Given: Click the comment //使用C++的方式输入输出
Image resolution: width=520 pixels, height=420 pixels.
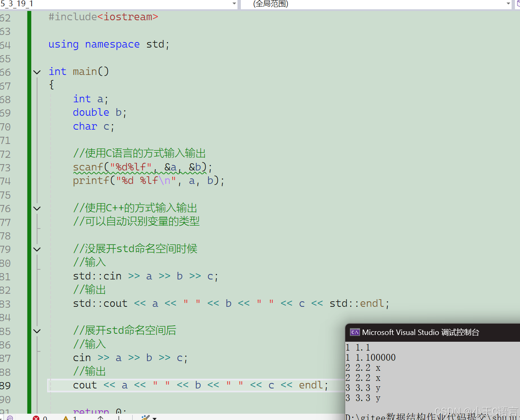Looking at the screenshot, I should pyautogui.click(x=135, y=208).
